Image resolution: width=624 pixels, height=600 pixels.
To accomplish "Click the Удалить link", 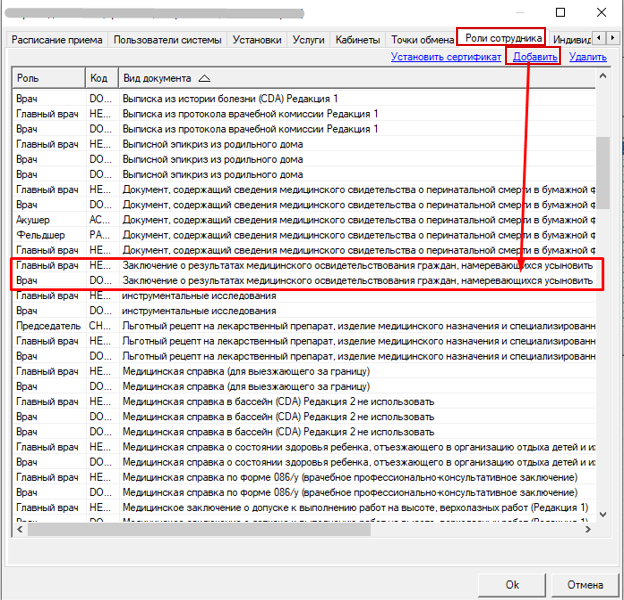I will (x=587, y=57).
